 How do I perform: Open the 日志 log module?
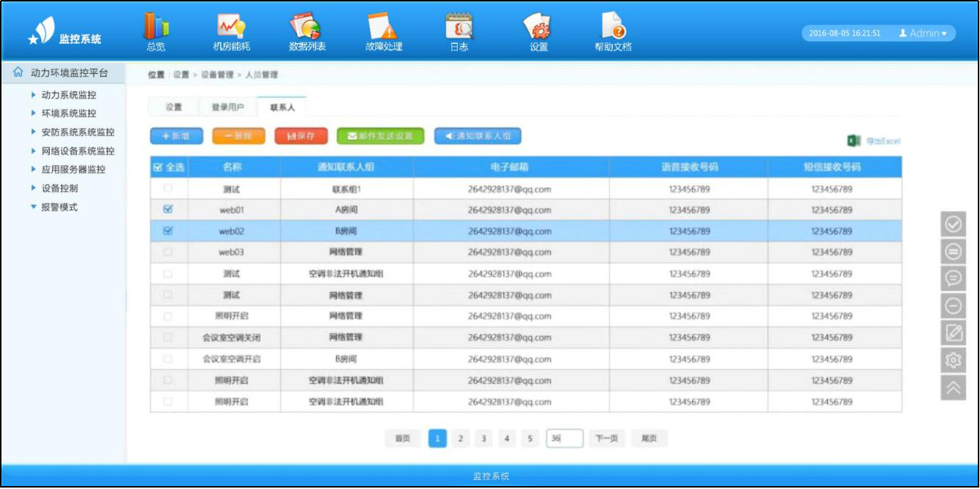459,29
